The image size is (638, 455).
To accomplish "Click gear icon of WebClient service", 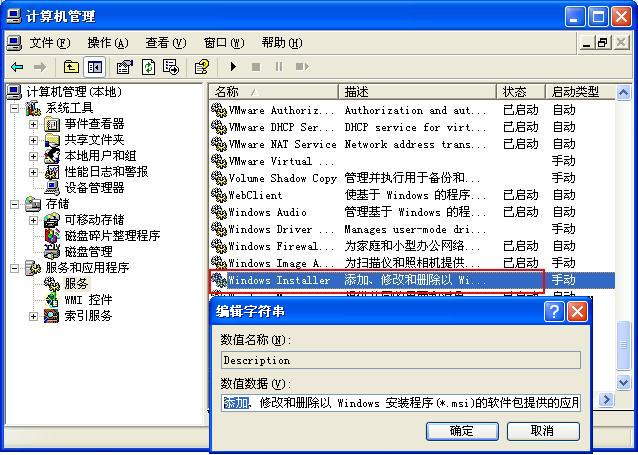I will click(x=219, y=195).
